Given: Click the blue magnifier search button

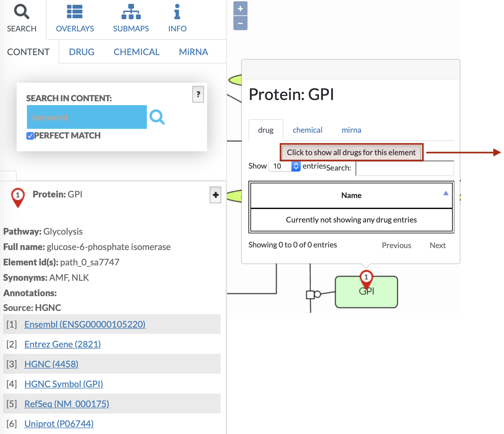Looking at the screenshot, I should click(157, 117).
